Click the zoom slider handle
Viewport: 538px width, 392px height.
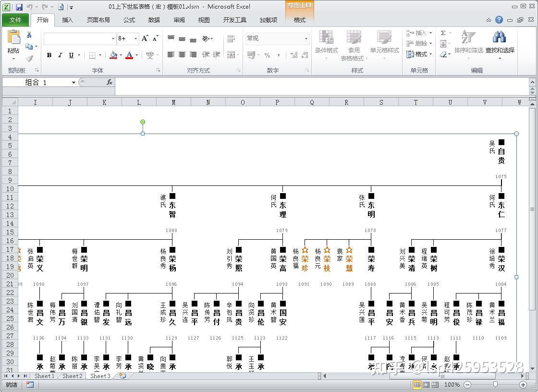point(495,385)
